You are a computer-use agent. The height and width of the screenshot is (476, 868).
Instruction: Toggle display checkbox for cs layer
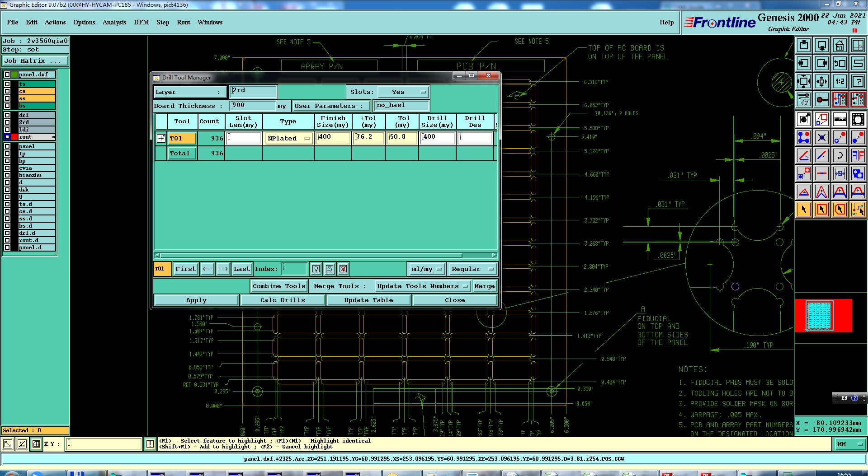click(x=7, y=91)
